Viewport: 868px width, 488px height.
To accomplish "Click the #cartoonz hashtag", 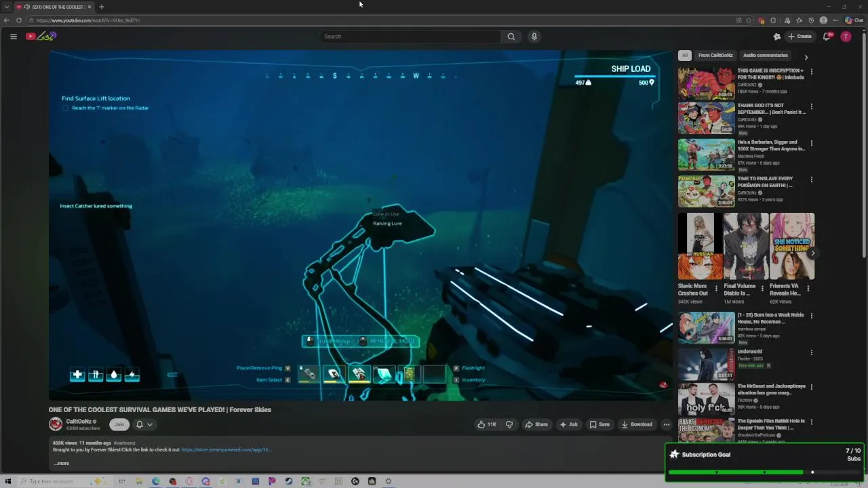I will pyautogui.click(x=124, y=443).
